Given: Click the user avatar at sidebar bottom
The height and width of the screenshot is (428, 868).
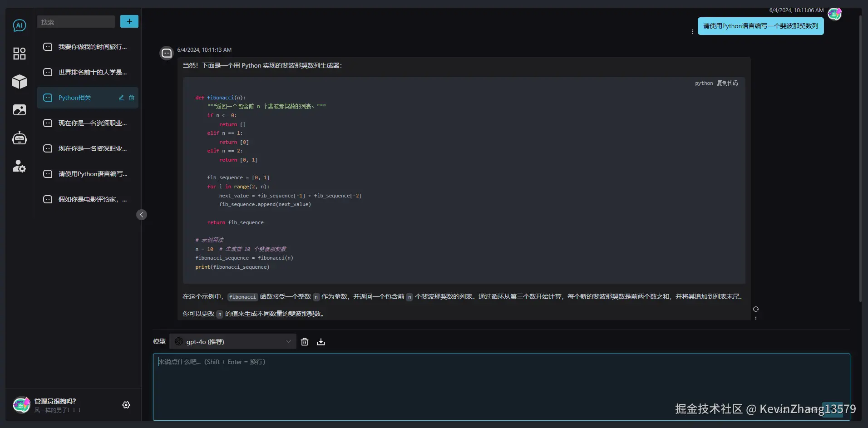Looking at the screenshot, I should click(x=21, y=405).
